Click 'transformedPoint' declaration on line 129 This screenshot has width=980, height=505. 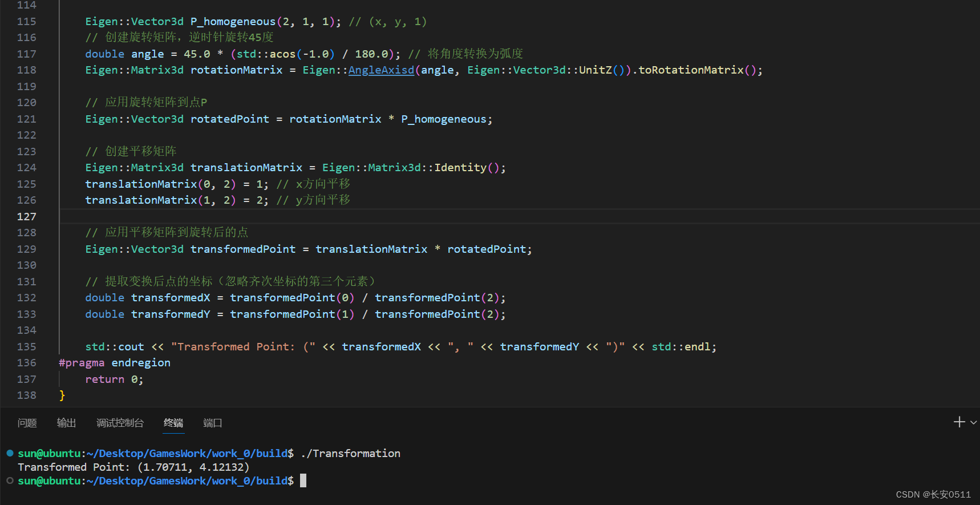(243, 249)
